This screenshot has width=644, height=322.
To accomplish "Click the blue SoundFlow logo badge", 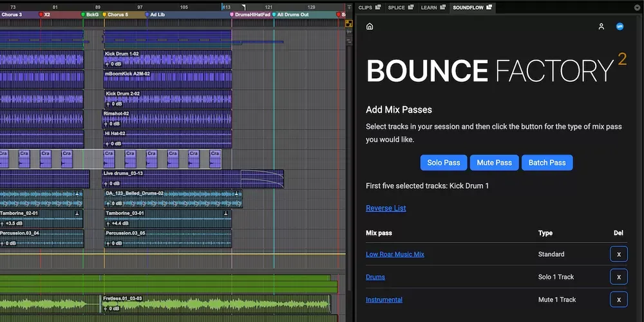I will coord(620,26).
